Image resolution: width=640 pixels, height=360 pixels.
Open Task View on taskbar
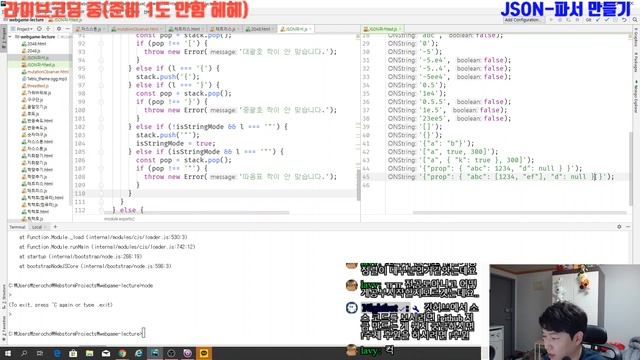40,353
